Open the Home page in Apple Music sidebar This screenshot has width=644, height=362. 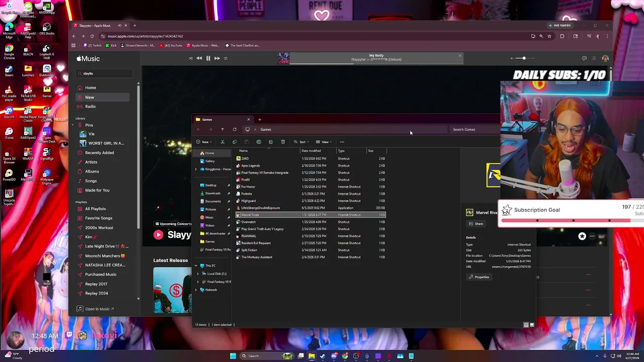tap(91, 88)
